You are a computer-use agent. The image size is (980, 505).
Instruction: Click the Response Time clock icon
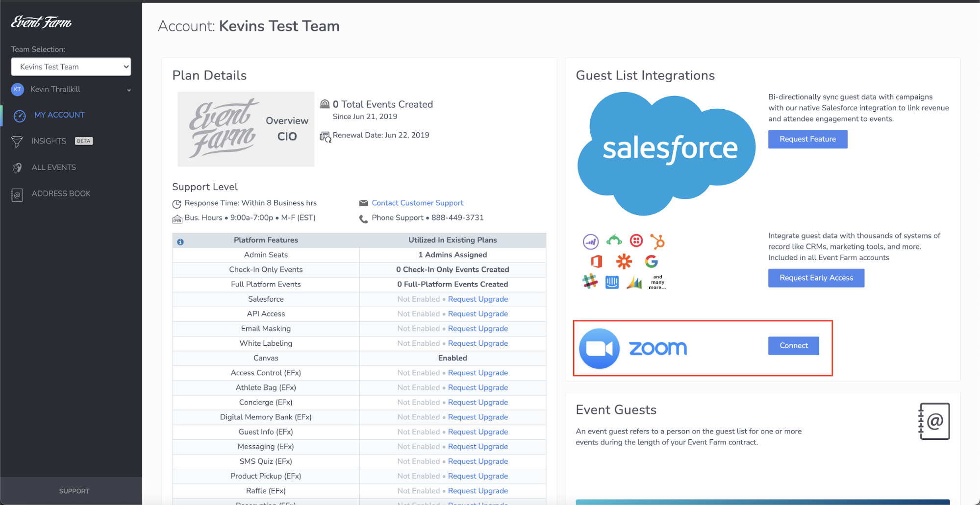[177, 204]
